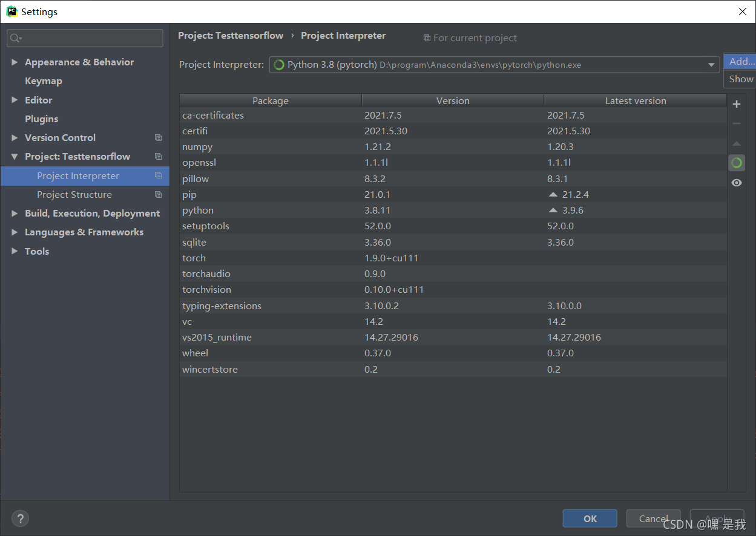The image size is (756, 536).
Task: Click the PyCharm logo in title bar
Action: tap(12, 11)
